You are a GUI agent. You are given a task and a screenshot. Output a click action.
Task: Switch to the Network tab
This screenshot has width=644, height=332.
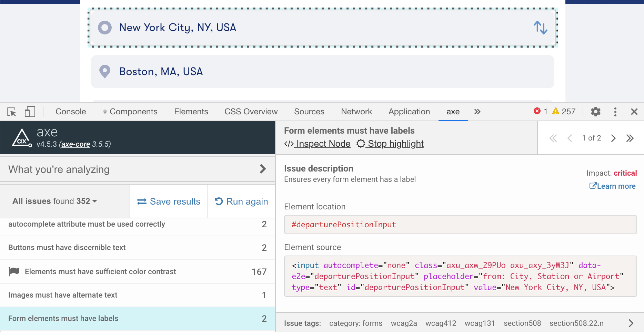[x=356, y=112]
